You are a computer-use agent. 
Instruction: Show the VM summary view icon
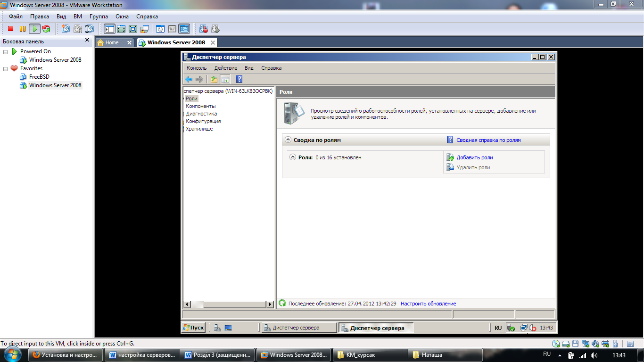tap(160, 29)
